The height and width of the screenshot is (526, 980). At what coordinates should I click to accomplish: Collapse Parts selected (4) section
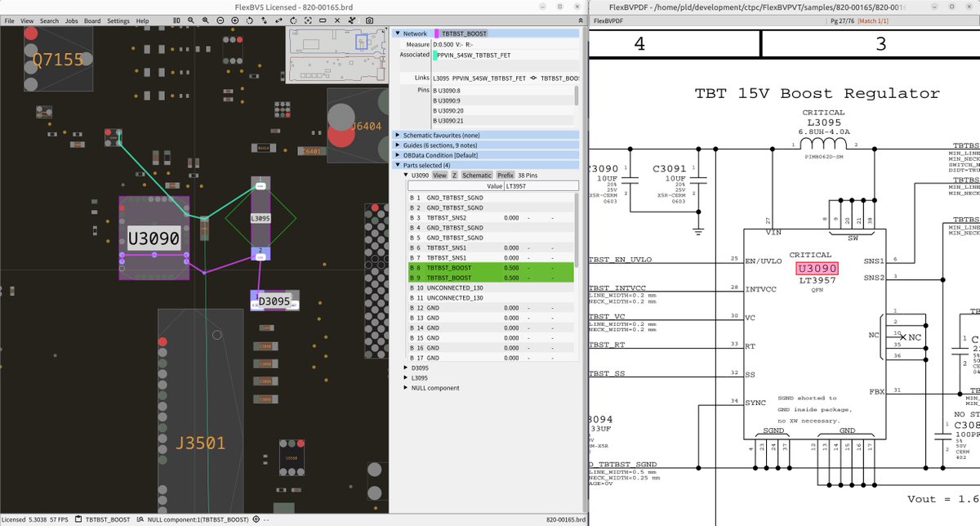398,165
